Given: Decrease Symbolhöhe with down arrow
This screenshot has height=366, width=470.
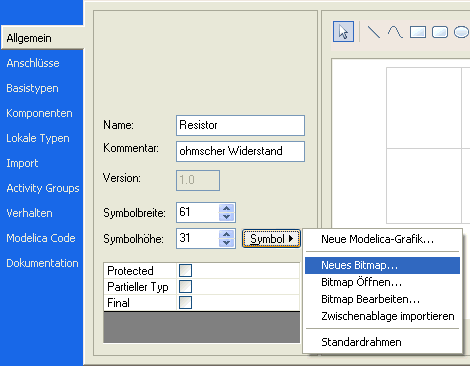Looking at the screenshot, I should point(227,243).
